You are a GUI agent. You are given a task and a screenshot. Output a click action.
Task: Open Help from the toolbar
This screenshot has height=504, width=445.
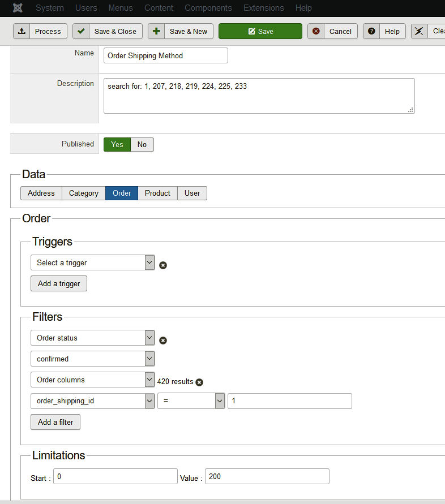pyautogui.click(x=384, y=31)
